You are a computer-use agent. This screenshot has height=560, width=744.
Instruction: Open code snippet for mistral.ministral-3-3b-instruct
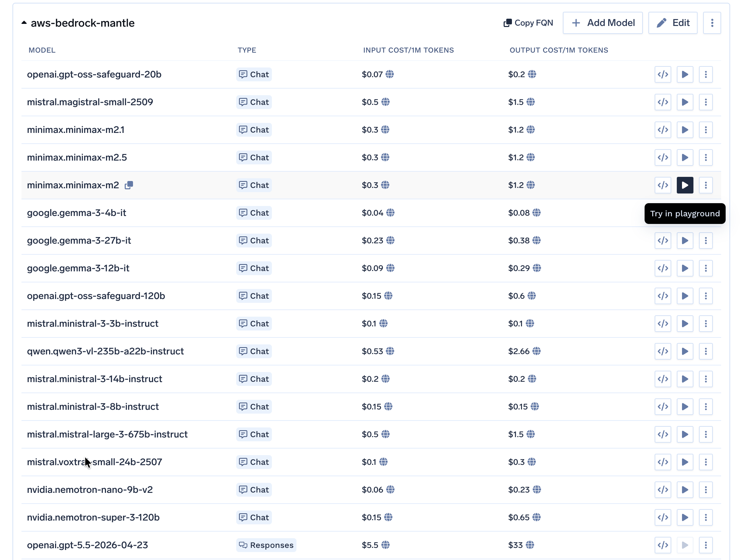(x=663, y=324)
